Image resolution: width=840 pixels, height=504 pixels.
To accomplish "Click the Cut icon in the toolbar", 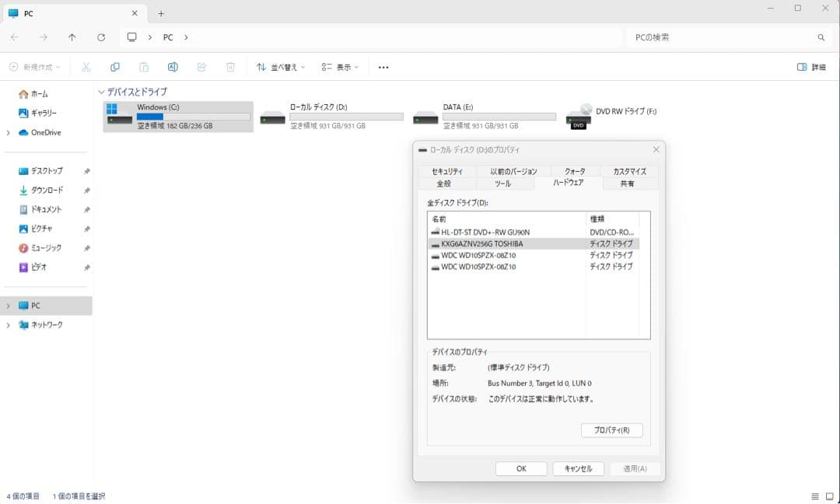I will [x=86, y=67].
